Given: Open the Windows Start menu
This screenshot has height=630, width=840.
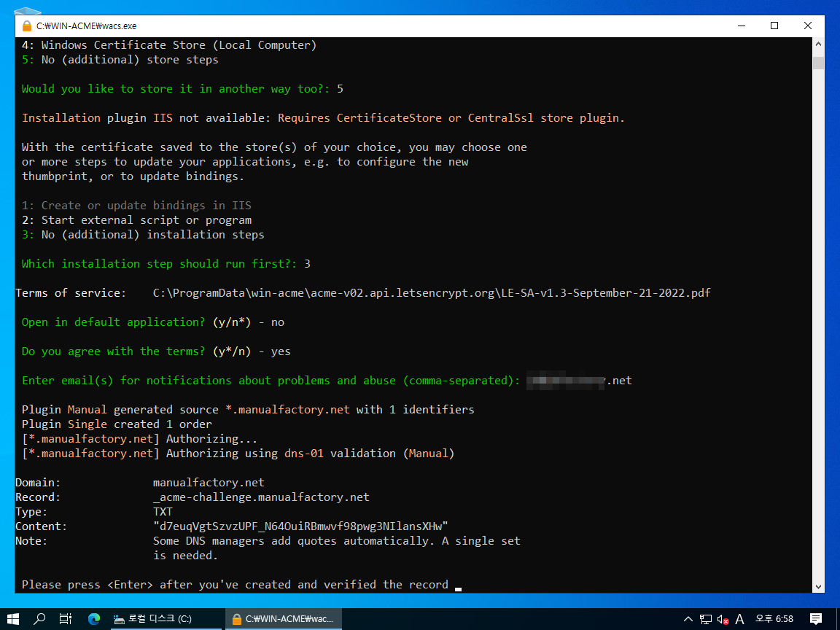Looking at the screenshot, I should click(x=13, y=619).
